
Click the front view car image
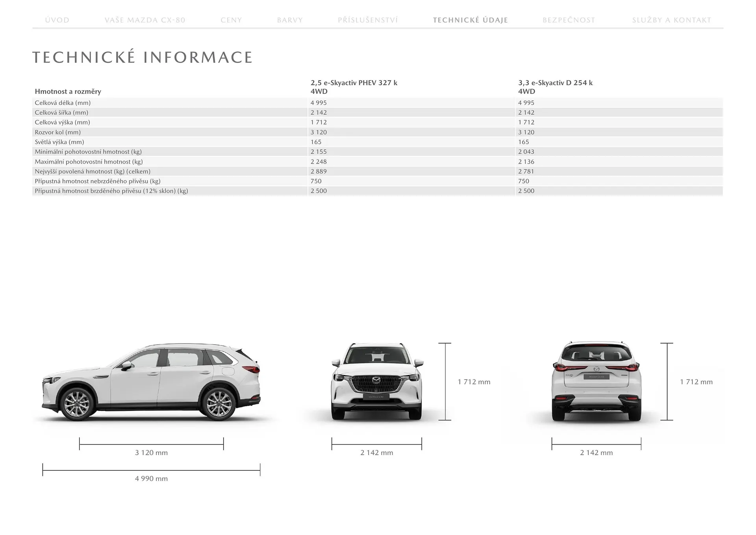[x=377, y=381]
